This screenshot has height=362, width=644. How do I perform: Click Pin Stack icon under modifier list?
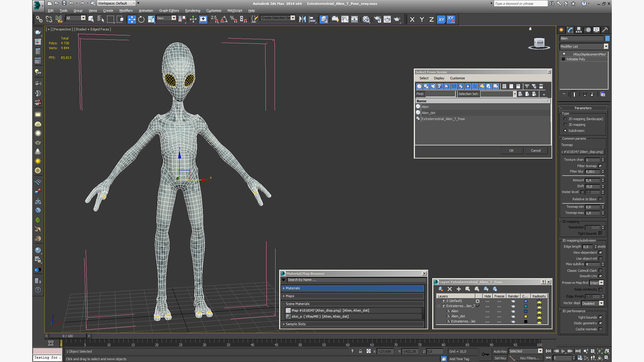(563, 95)
